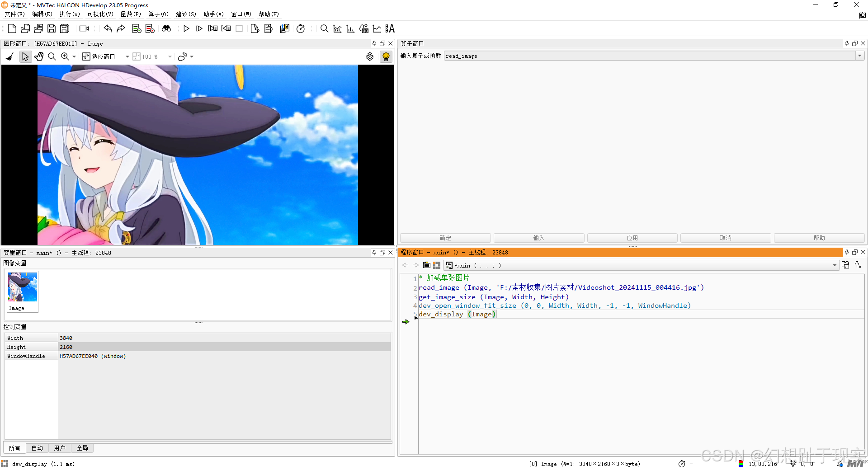The width and height of the screenshot is (868, 470).
Task: Select the WindowHandle variable row
Action: point(198,356)
